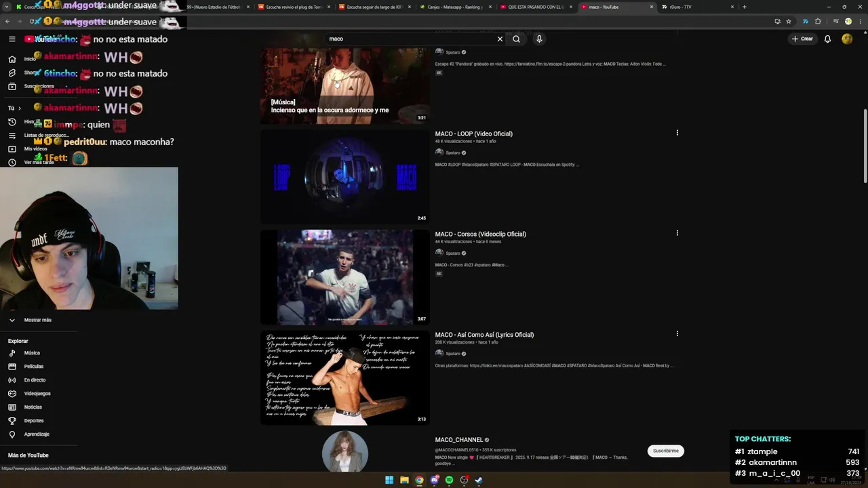Open options for MACO - Así Como Así video
Viewport: 868px width, 488px height.
point(677,333)
